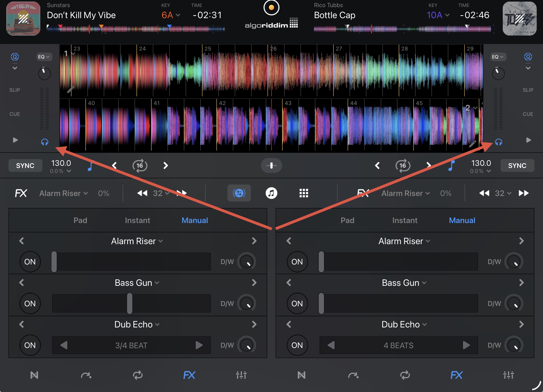Click the right deck 16-beat loop icon
Screen dimensions: 543x392
(x=403, y=165)
